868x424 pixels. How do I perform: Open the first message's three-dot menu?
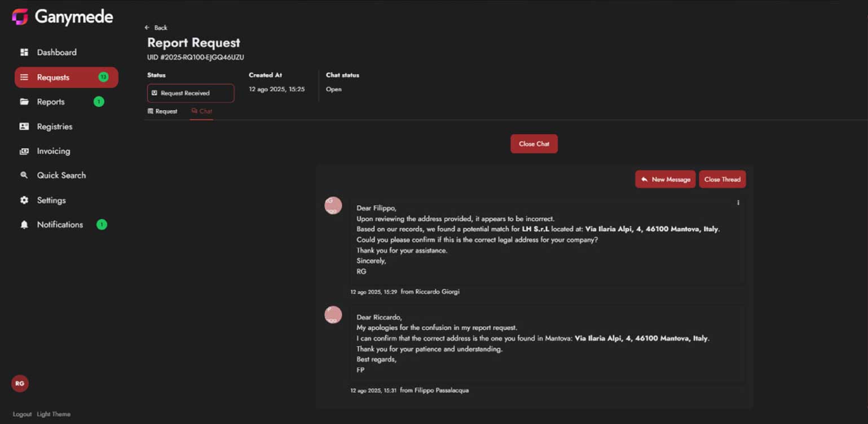click(x=738, y=203)
